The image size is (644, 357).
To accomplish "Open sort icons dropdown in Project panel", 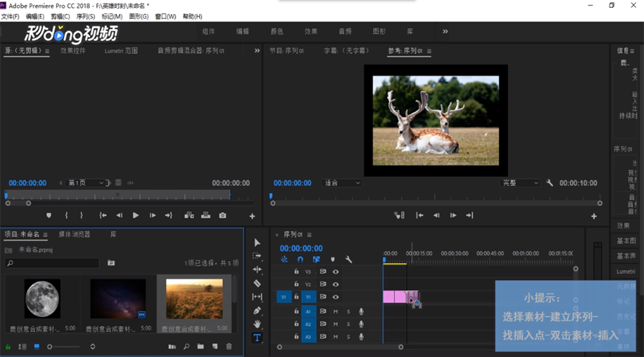I will click(93, 346).
